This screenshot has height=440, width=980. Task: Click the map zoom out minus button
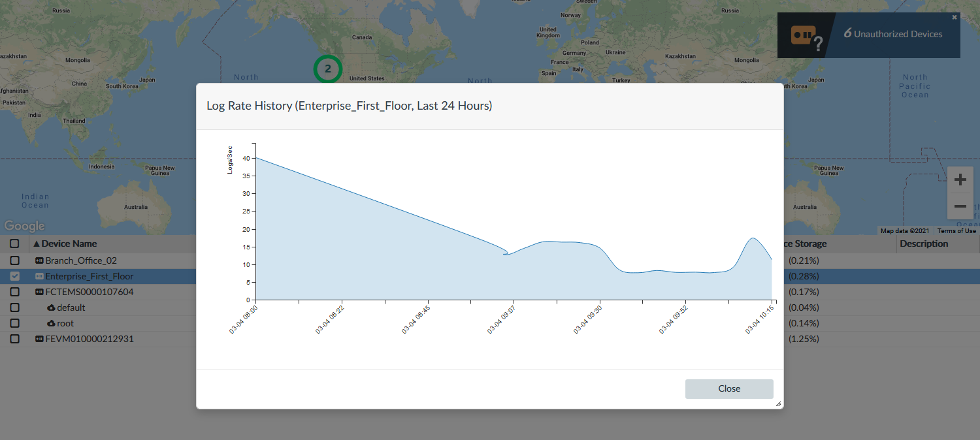tap(960, 206)
